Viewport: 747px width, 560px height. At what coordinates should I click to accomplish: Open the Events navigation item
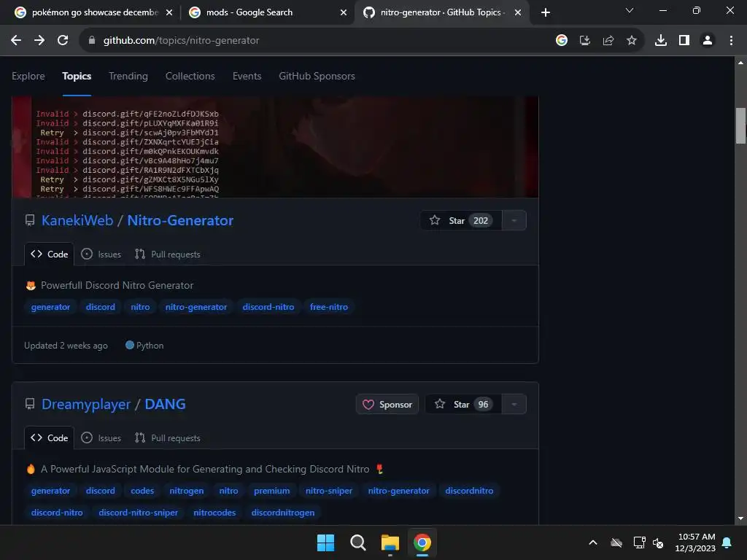click(247, 76)
